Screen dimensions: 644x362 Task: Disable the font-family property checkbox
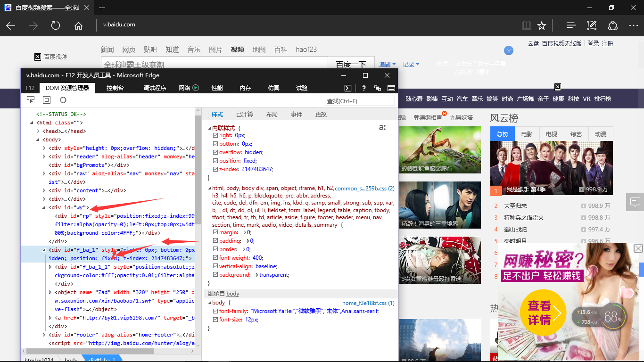click(215, 311)
